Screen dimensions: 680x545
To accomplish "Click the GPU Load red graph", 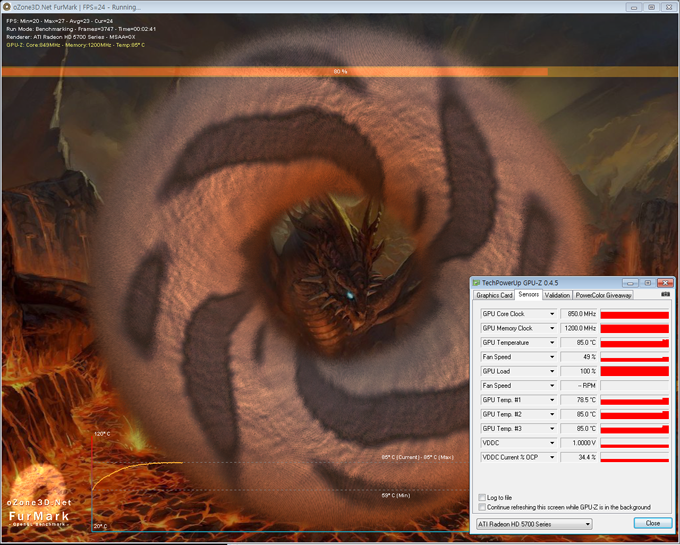I will pyautogui.click(x=634, y=371).
